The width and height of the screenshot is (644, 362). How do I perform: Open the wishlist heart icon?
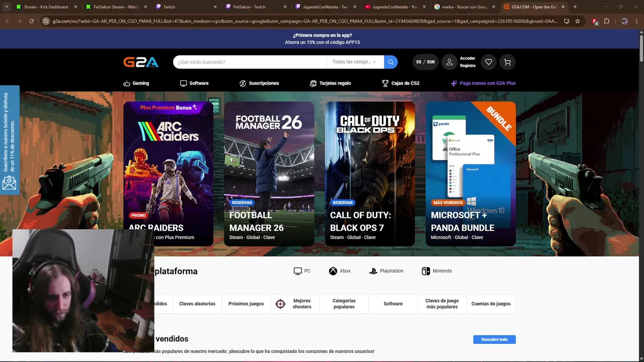(x=488, y=62)
